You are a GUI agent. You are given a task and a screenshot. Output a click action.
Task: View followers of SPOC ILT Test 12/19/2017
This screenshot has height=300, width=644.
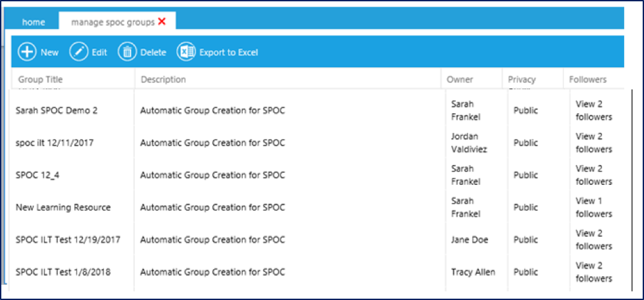coord(593,239)
